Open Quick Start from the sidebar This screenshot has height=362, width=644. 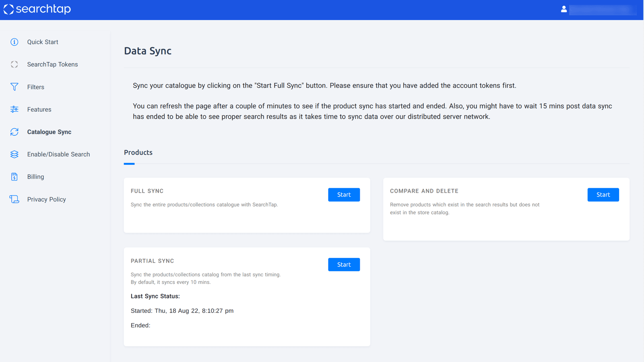click(43, 42)
